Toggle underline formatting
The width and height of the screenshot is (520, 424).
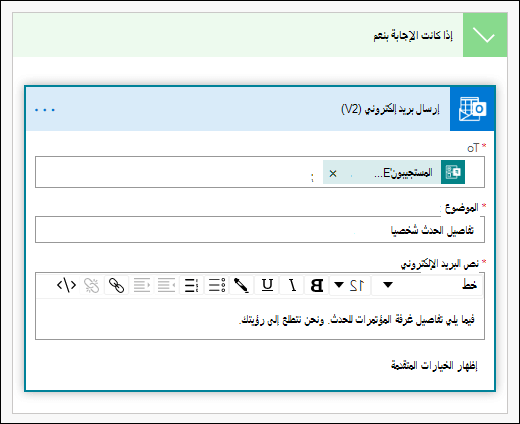coord(267,285)
